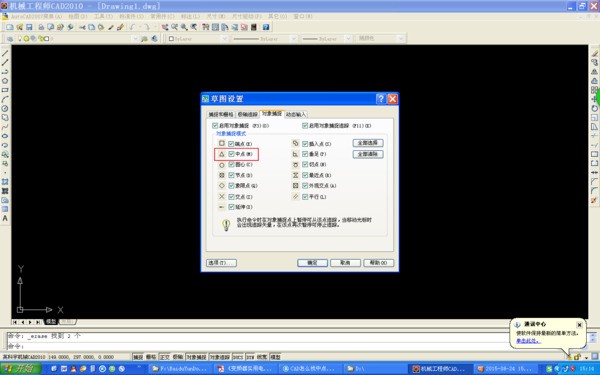Open the layer selection dropdown
The width and height of the screenshot is (600, 375).
point(72,39)
